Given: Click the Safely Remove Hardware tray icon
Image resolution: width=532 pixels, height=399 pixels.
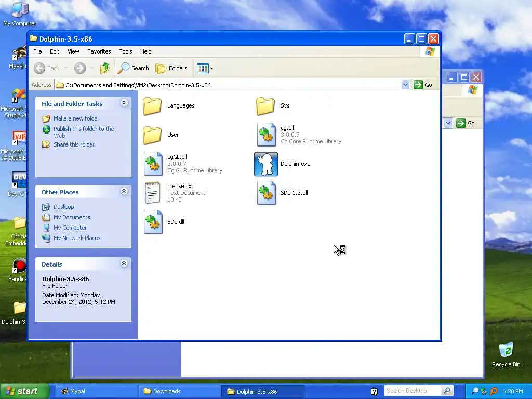Looking at the screenshot, I should [484, 392].
